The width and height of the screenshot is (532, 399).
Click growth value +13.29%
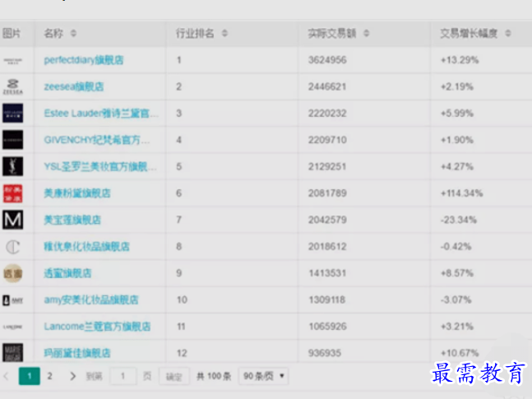coord(460,60)
